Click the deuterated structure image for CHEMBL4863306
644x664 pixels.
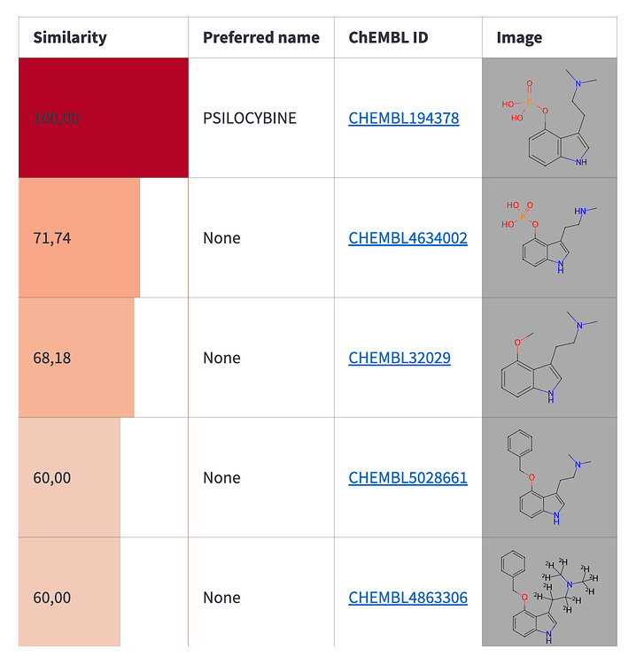549,591
